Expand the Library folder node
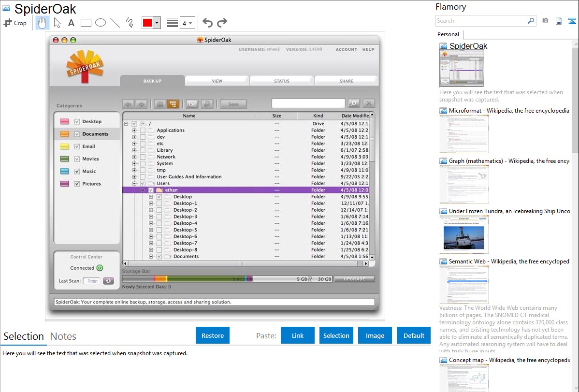 134,150
